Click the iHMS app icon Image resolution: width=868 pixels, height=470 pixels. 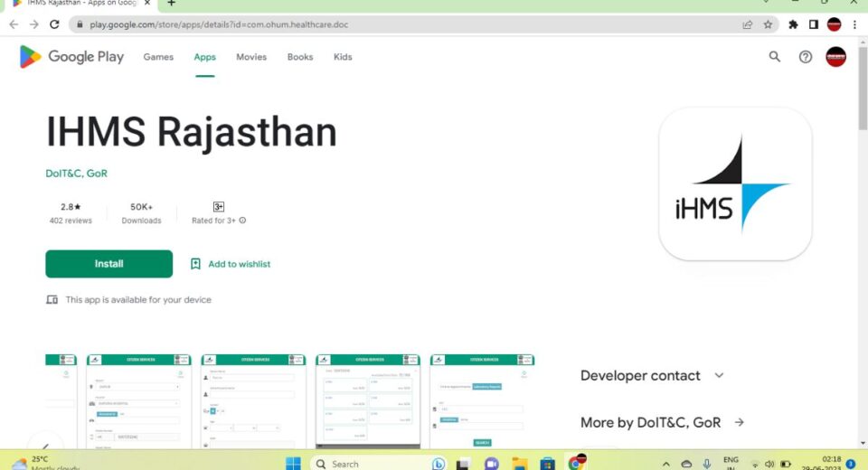pyautogui.click(x=734, y=184)
